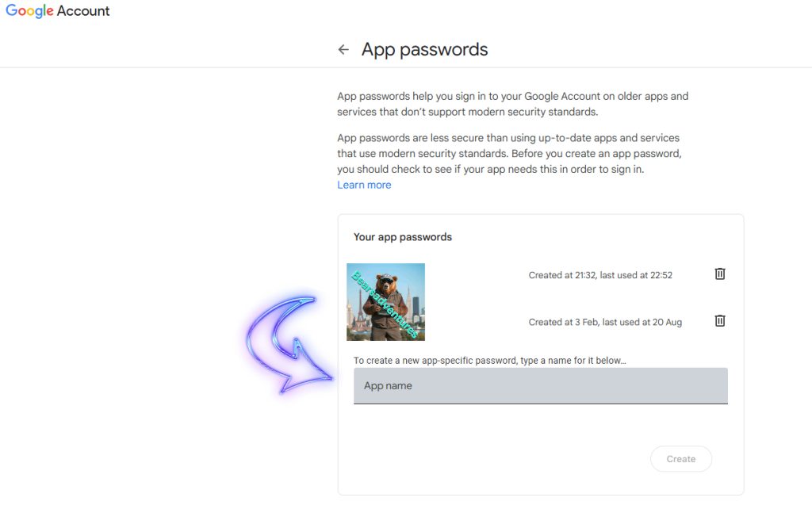
Task: Focus the App name input field
Action: pyautogui.click(x=540, y=386)
